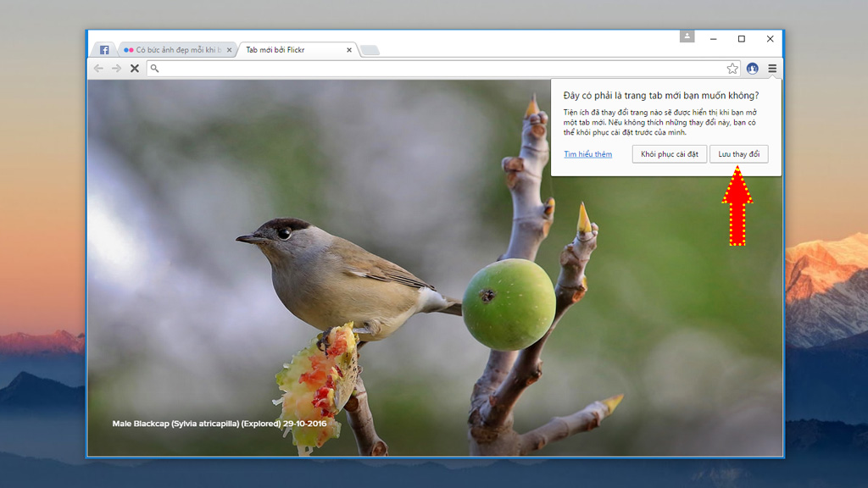This screenshot has height=488, width=868.
Task: Close the "Tab mới bởi Flickr" tab
Action: [349, 50]
